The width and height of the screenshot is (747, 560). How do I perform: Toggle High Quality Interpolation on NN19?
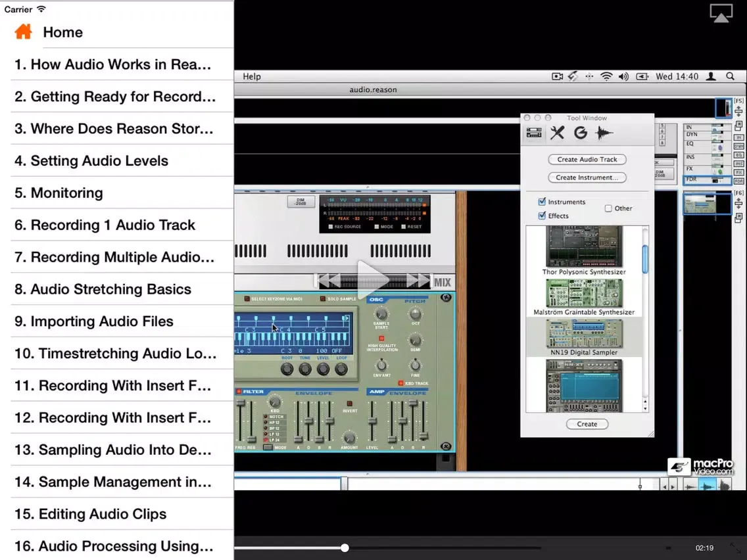[x=381, y=338]
